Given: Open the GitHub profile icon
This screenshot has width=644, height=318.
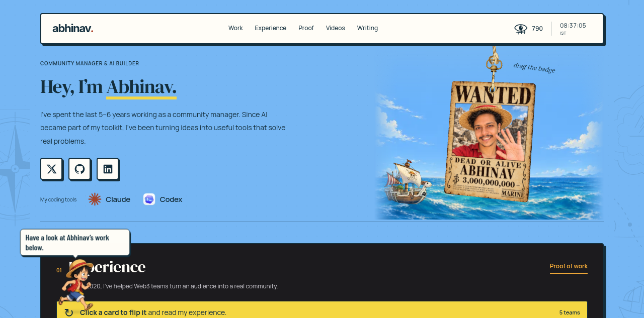Looking at the screenshot, I should coord(79,169).
